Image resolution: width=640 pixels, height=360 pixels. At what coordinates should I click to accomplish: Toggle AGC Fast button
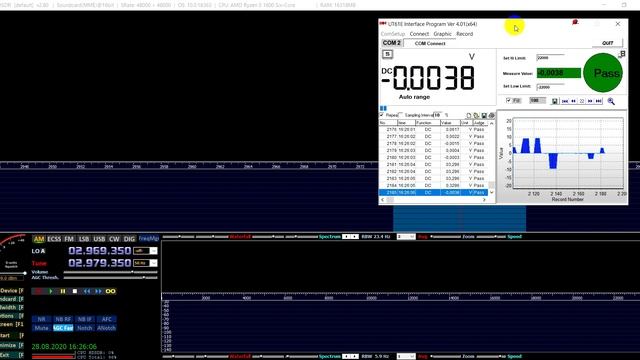pos(63,328)
